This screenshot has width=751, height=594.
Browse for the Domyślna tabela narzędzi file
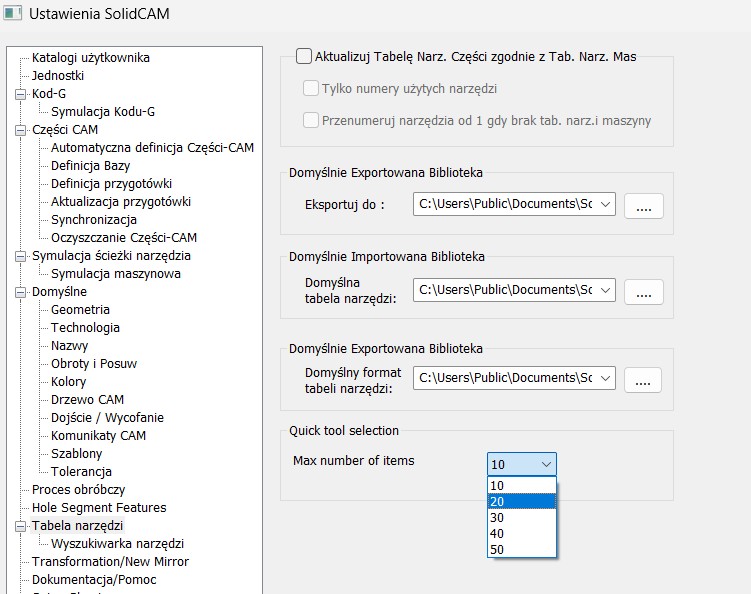[644, 292]
